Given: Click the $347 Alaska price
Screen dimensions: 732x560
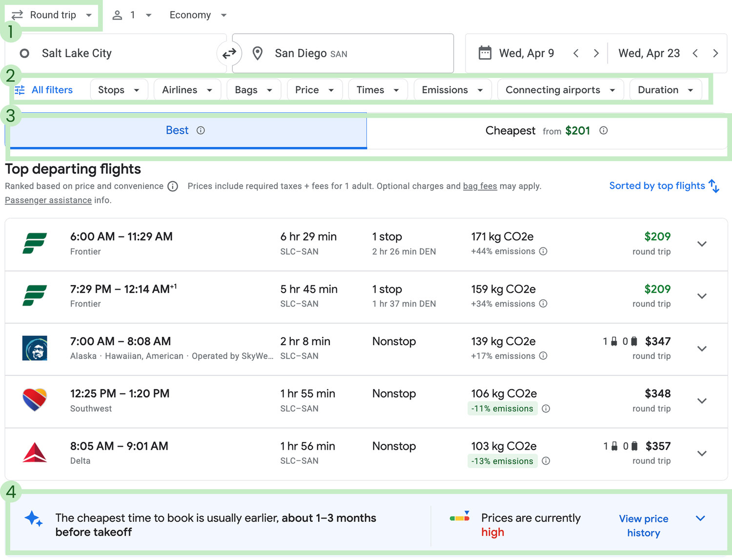Looking at the screenshot, I should [x=658, y=341].
